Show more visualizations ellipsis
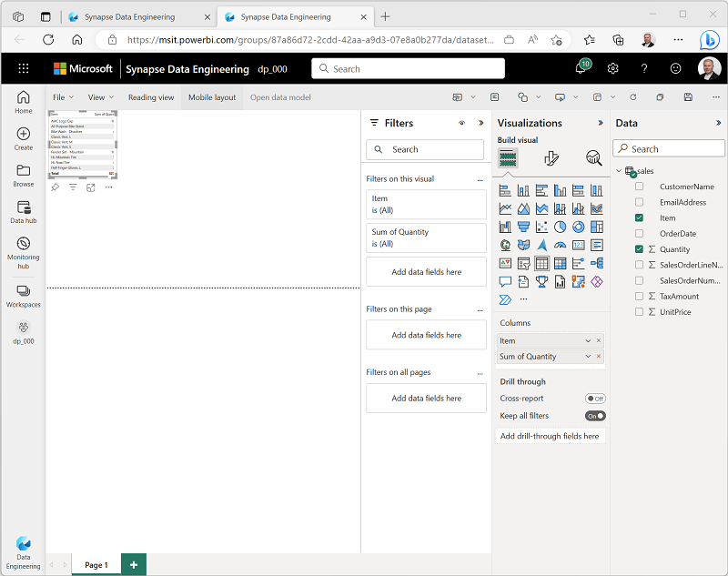The width and height of the screenshot is (728, 576). point(524,299)
